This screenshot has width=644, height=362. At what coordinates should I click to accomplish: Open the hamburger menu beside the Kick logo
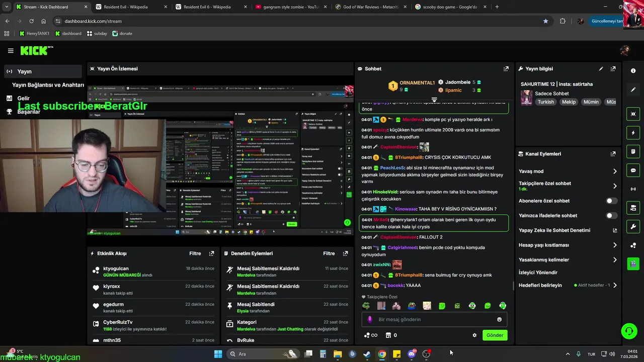[x=11, y=50]
